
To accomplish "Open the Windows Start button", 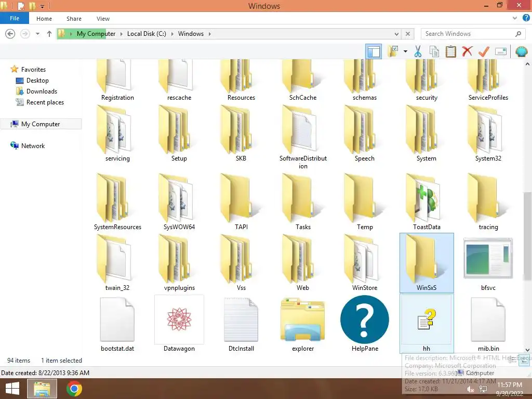I will 12,389.
